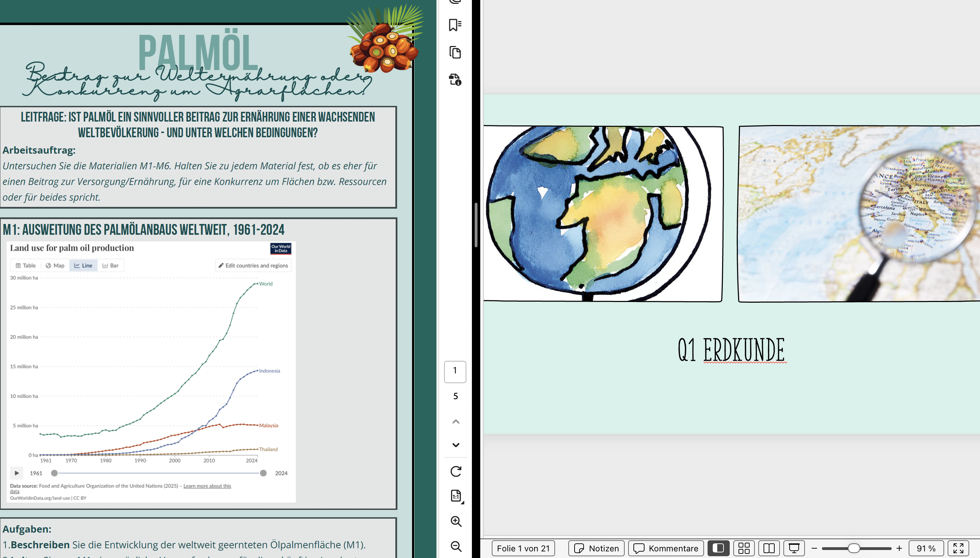Viewport: 980px width, 558px height.
Task: Click the PDF vertical scrollbar thumb
Action: pyautogui.click(x=476, y=225)
